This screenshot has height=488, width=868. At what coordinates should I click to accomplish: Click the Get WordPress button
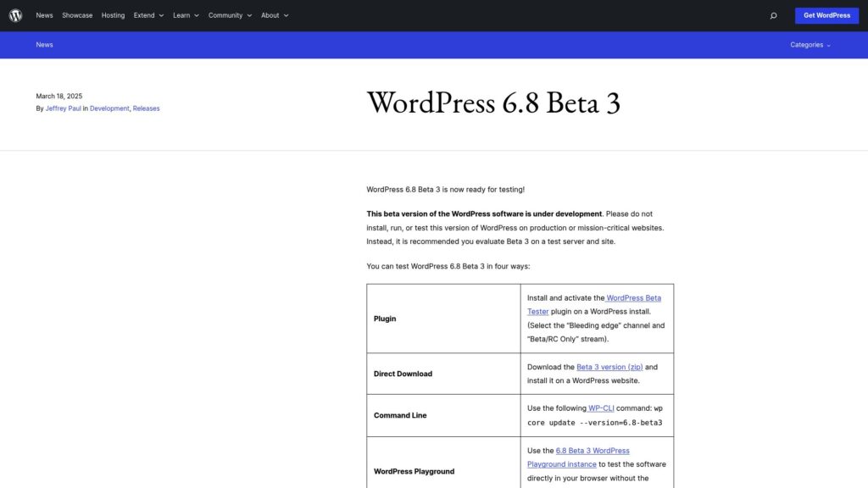tap(826, 15)
